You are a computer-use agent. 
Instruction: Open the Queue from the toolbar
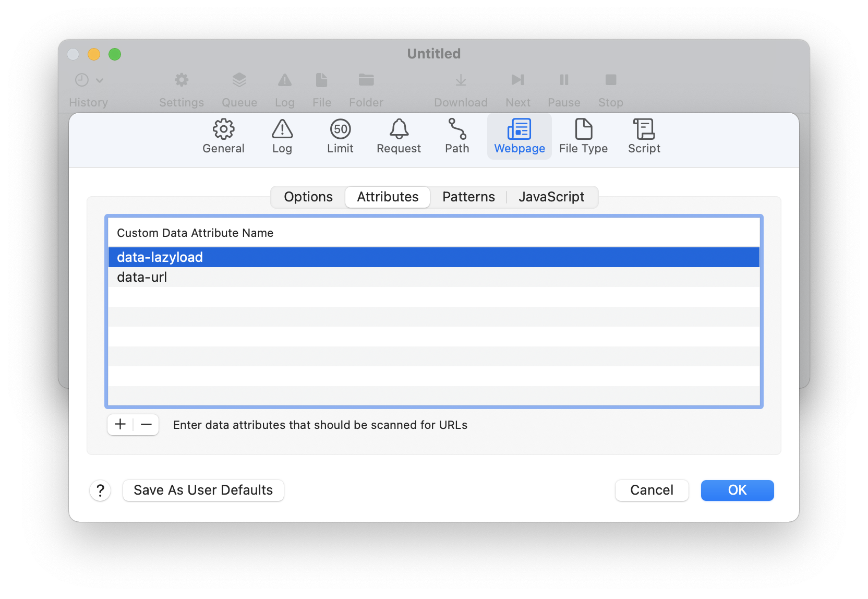239,89
